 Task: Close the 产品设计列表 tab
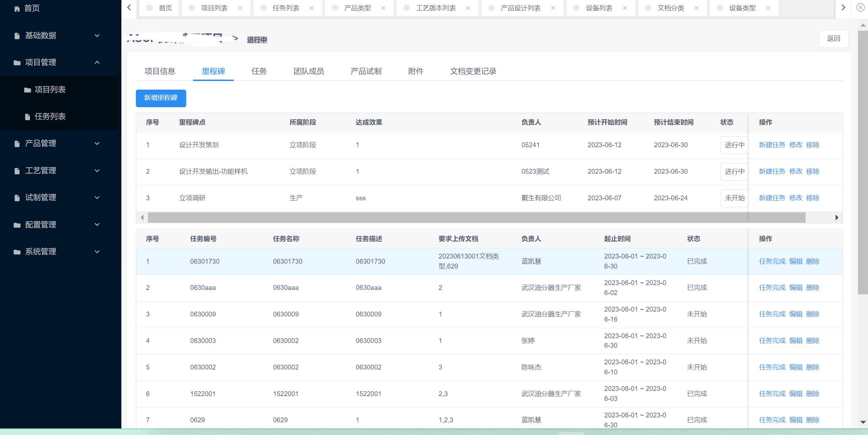553,8
